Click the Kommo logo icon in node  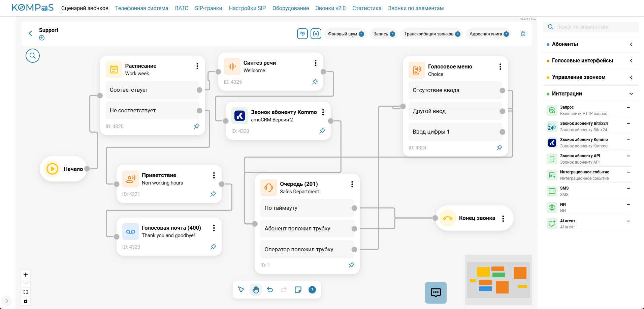coord(239,116)
